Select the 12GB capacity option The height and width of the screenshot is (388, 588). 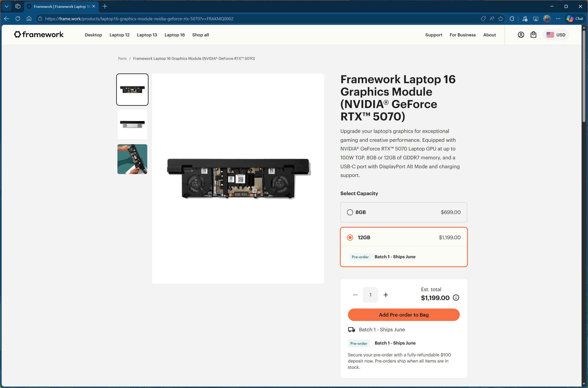pyautogui.click(x=350, y=237)
